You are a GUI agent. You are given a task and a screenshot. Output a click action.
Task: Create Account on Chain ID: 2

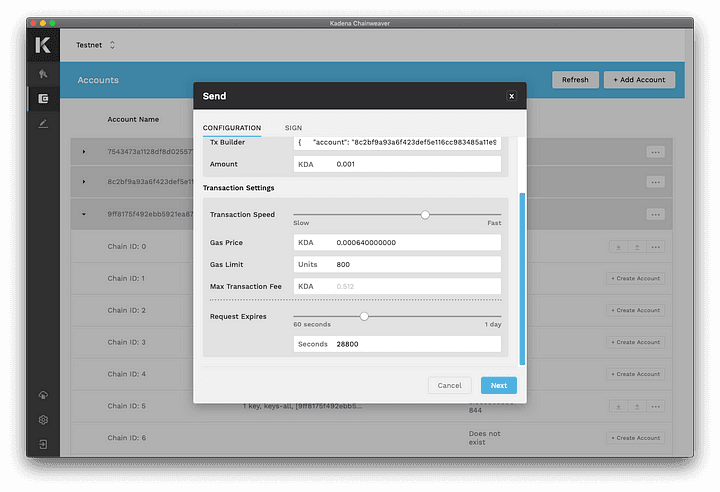636,311
